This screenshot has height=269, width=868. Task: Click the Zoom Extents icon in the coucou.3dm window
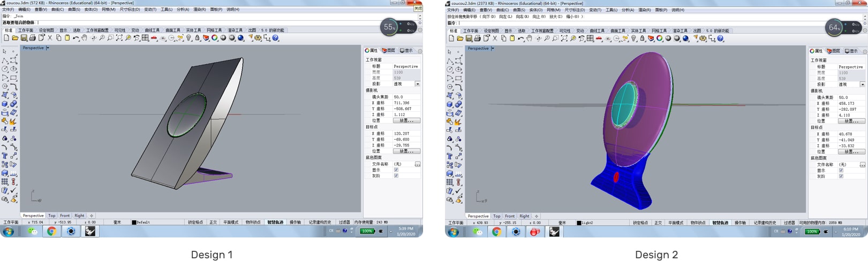pyautogui.click(x=119, y=38)
